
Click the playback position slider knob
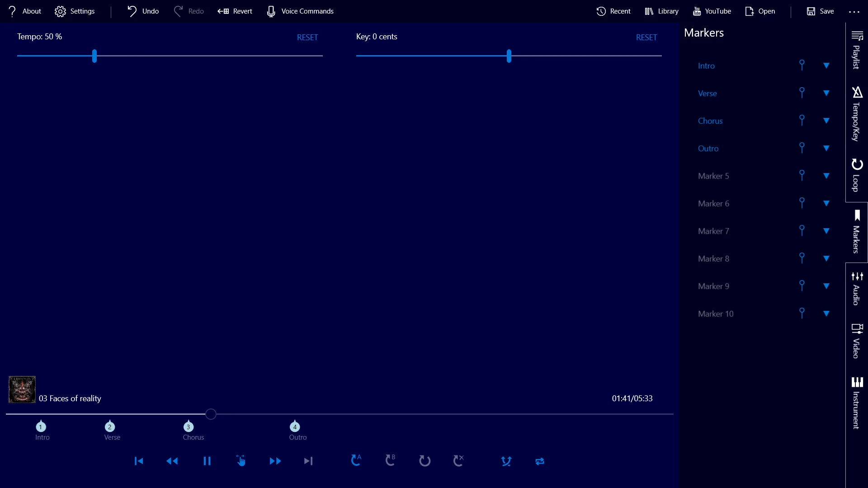[x=211, y=414]
